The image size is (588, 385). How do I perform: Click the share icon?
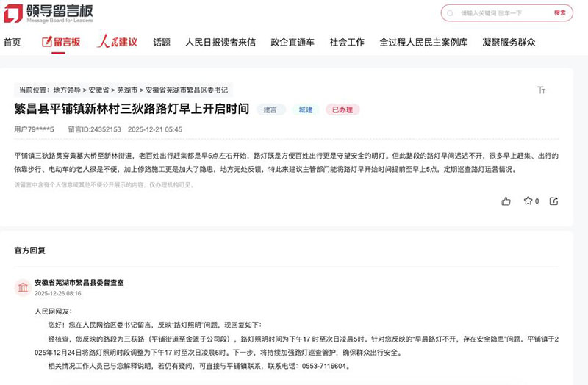tap(553, 201)
